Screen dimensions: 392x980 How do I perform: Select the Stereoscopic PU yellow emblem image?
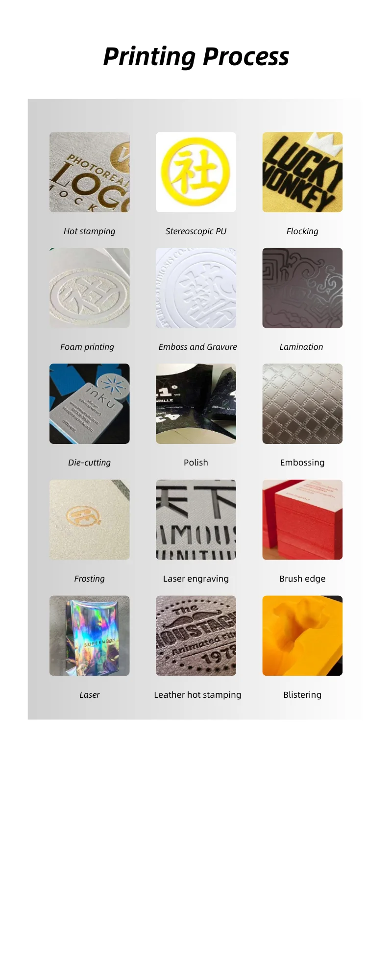point(196,172)
